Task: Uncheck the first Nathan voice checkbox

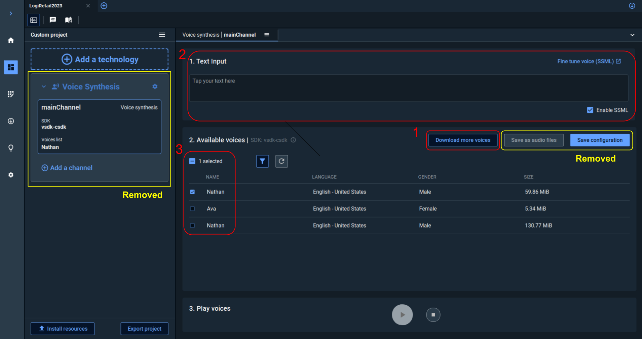Action: pos(192,192)
